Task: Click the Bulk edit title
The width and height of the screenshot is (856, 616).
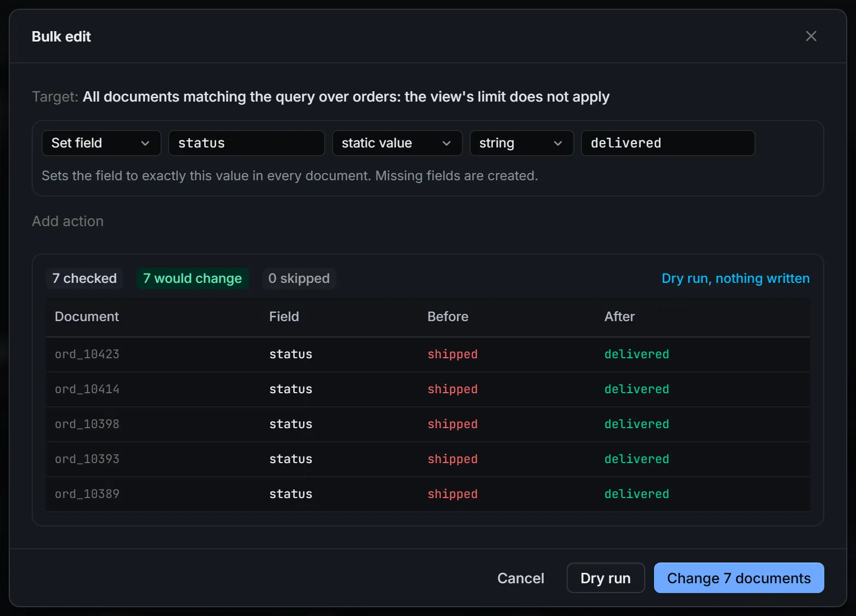Action: click(61, 37)
